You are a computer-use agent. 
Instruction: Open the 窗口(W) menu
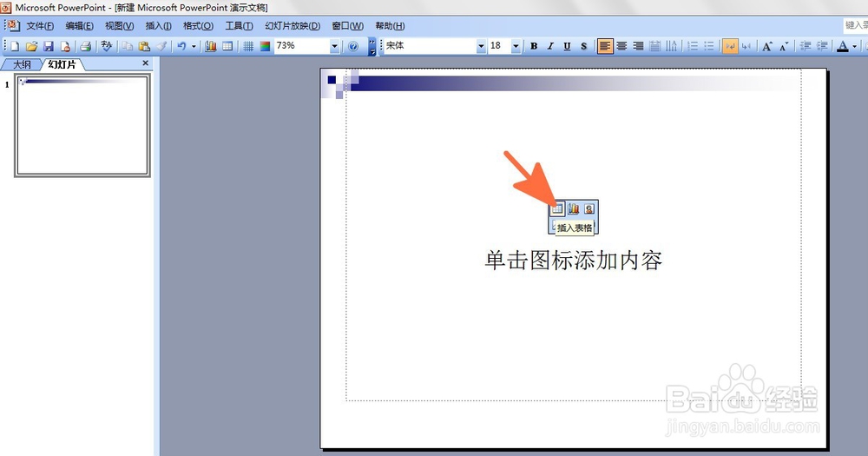pyautogui.click(x=348, y=25)
